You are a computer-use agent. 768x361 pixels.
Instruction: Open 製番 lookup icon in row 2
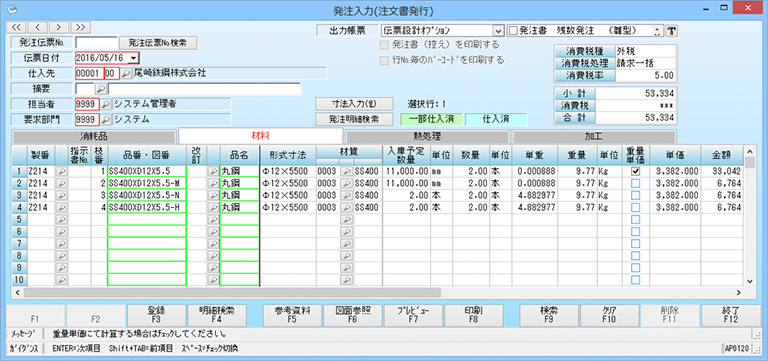pyautogui.click(x=62, y=183)
